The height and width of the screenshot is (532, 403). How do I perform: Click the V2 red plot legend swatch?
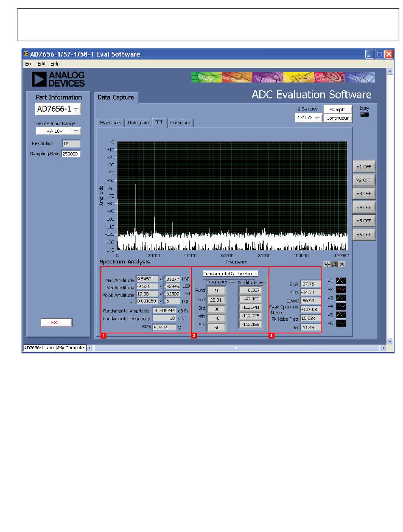(341, 289)
